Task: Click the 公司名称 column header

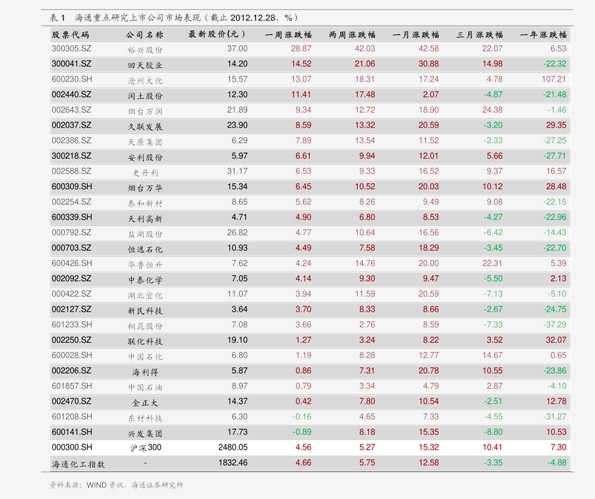Action: tap(145, 35)
